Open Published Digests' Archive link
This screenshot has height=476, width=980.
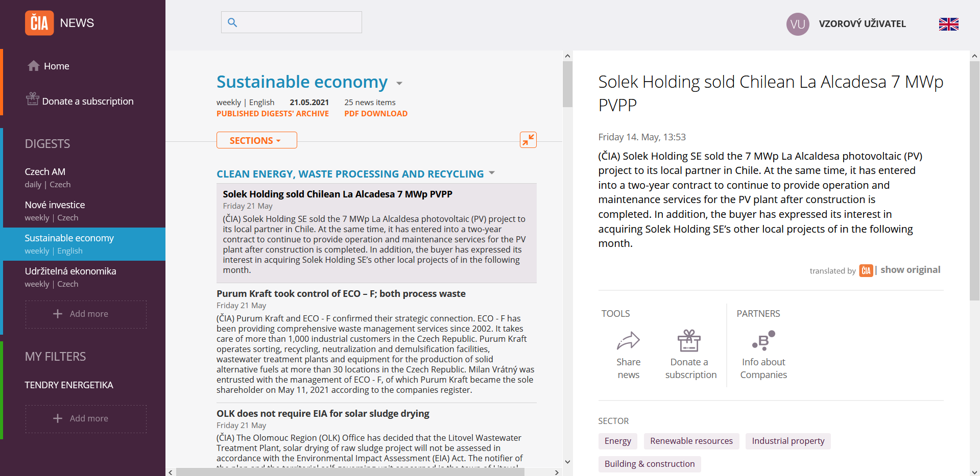pos(273,114)
